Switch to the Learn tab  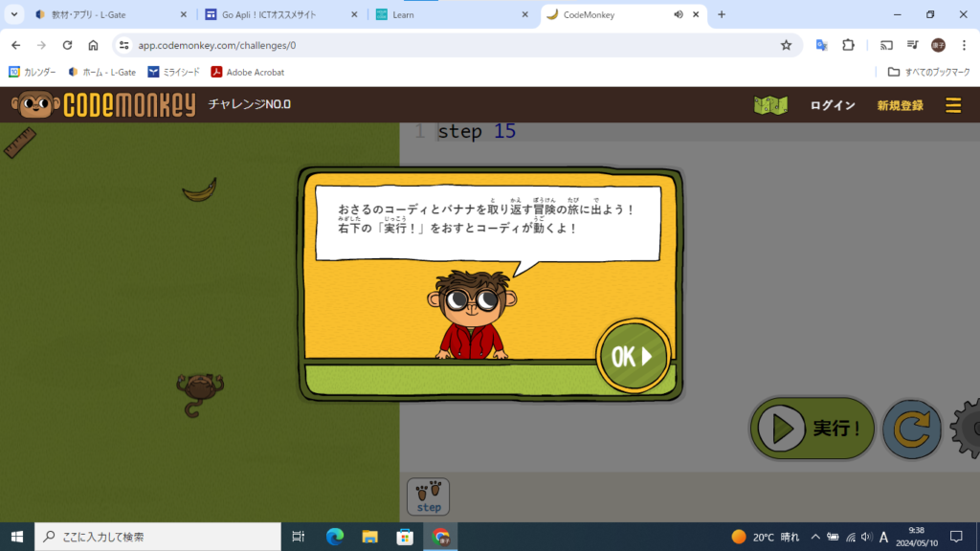[453, 14]
